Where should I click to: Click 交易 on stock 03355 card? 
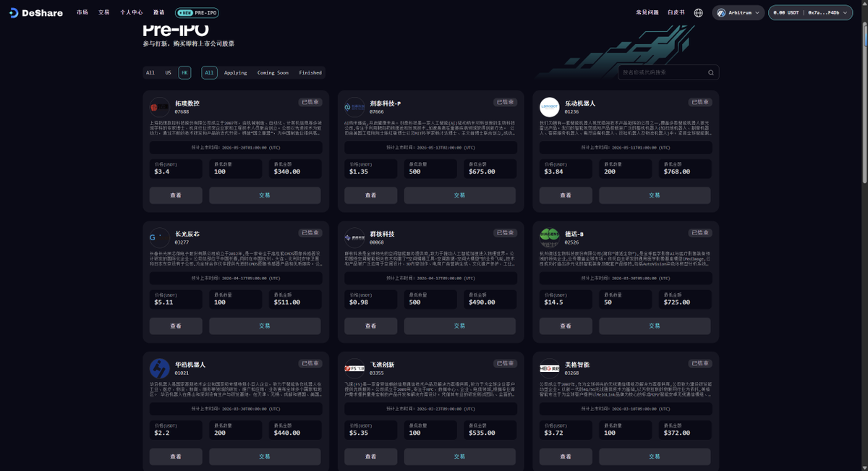pyautogui.click(x=459, y=457)
